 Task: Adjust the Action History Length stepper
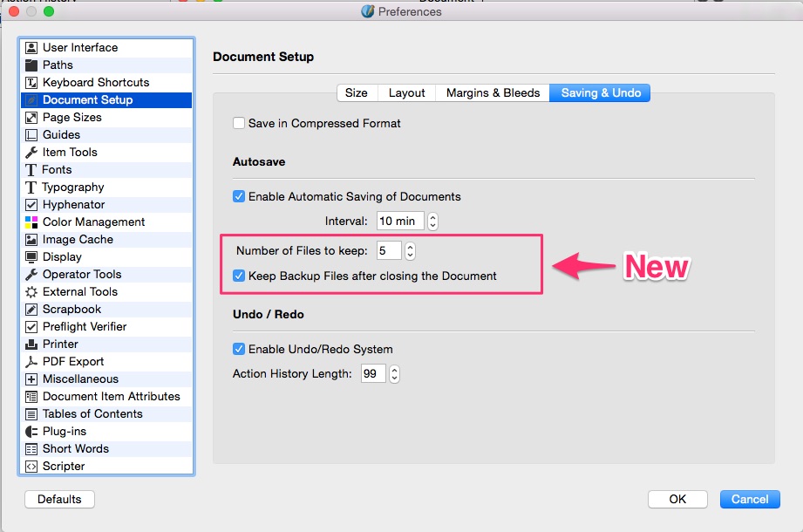pyautogui.click(x=394, y=374)
